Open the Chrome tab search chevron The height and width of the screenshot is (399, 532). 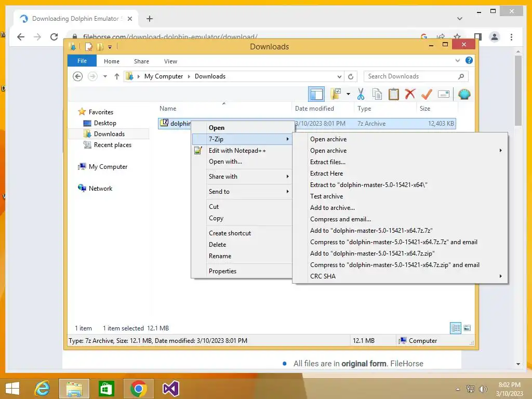[x=460, y=19]
